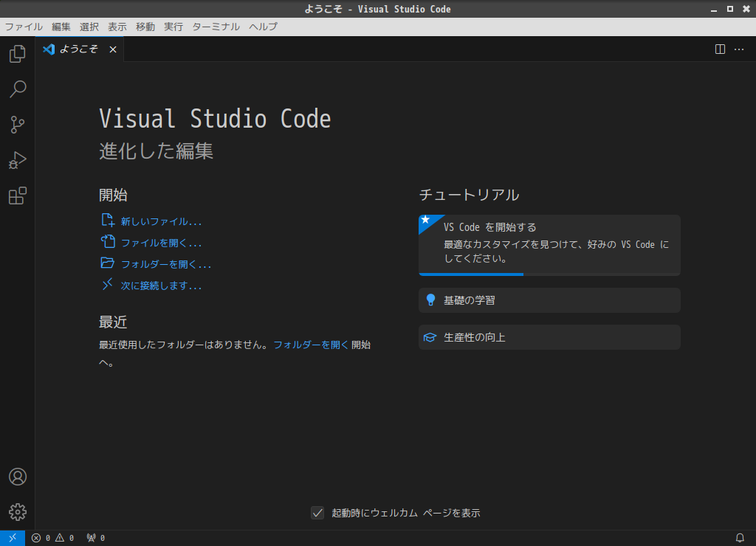Click the forwarded ports indicator showing 0
This screenshot has height=546, width=756.
pos(95,538)
